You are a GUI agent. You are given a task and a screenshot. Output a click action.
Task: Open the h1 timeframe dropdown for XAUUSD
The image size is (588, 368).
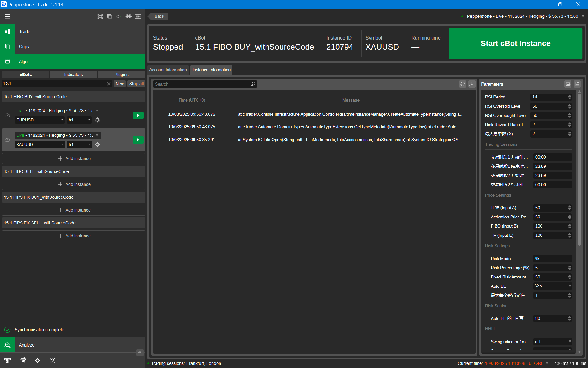(x=79, y=144)
